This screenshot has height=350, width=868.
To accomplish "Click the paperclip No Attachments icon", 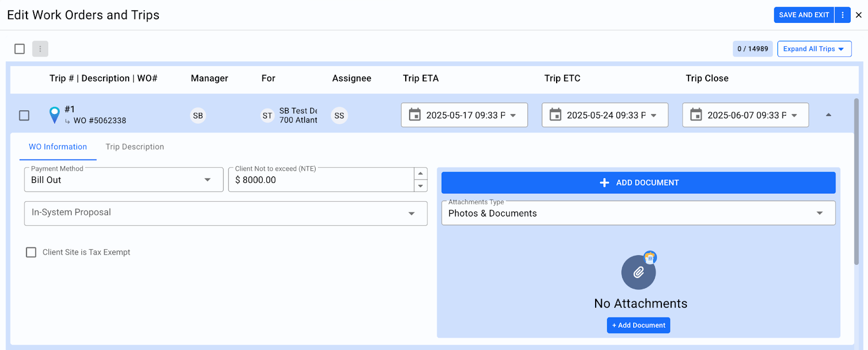I will (639, 272).
